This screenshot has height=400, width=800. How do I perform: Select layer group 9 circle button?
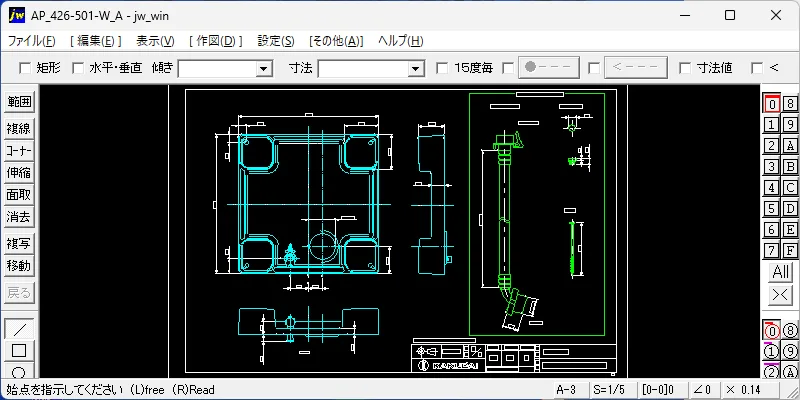click(790, 352)
